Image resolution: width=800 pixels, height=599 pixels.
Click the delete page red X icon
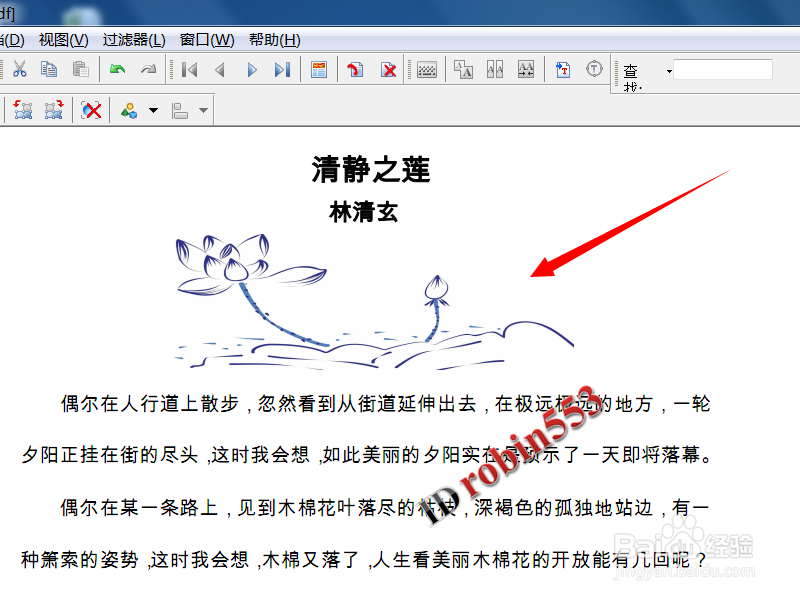pyautogui.click(x=388, y=69)
